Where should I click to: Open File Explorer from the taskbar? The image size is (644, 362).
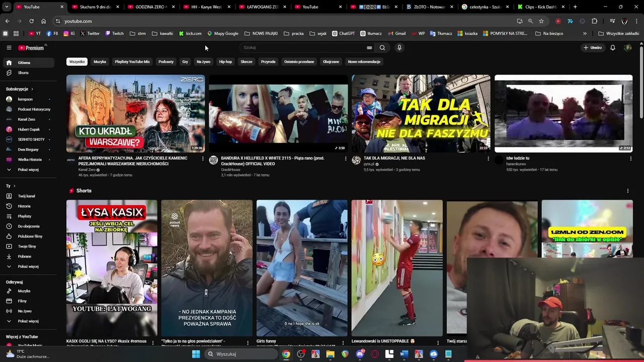(330, 354)
